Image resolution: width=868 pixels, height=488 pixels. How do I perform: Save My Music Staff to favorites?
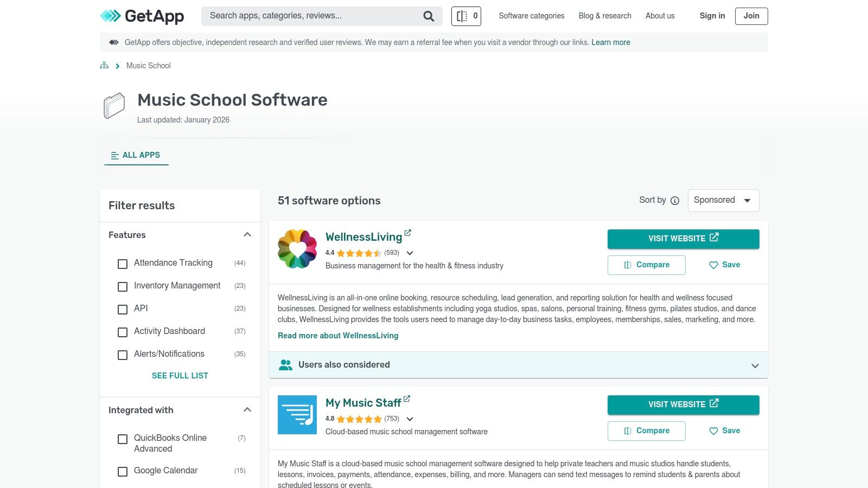[x=724, y=431]
